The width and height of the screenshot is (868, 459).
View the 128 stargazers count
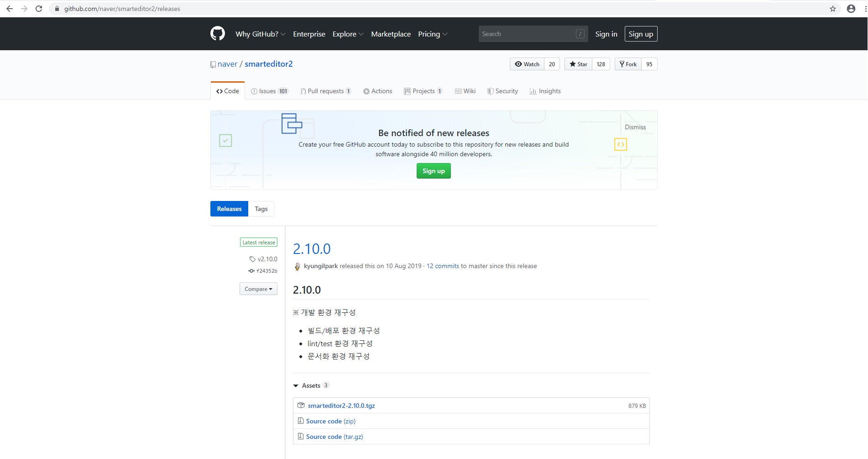(601, 64)
